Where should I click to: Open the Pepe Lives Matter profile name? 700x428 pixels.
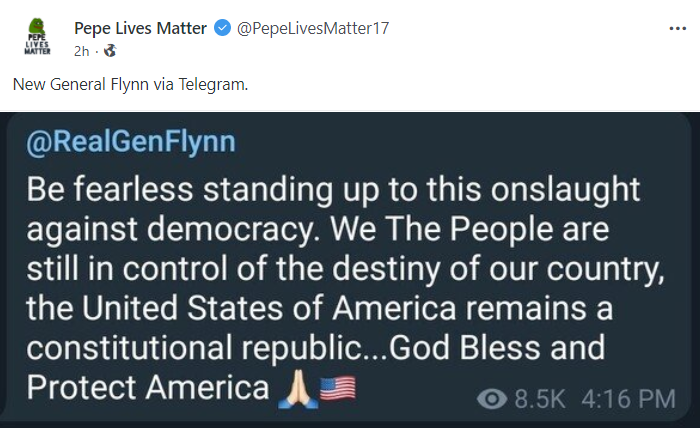click(140, 28)
